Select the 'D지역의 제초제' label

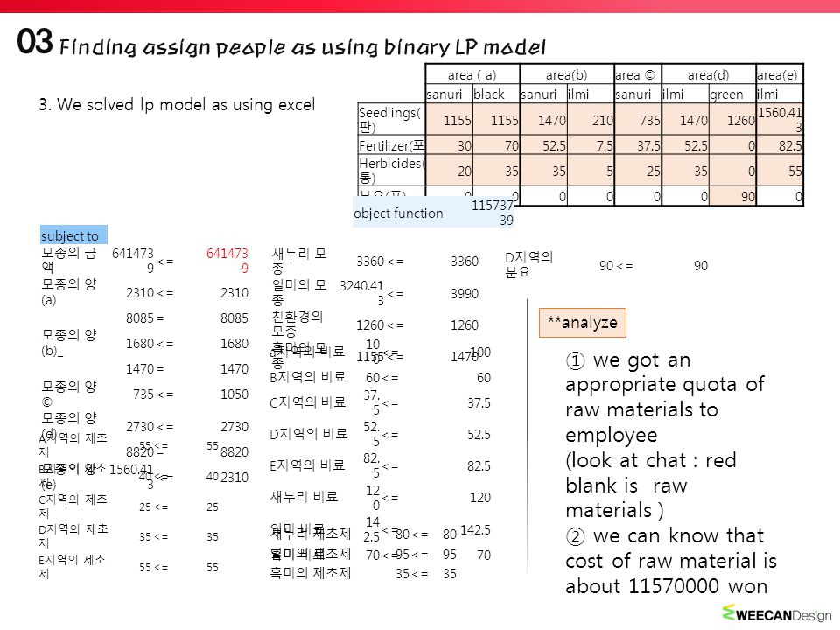[x=73, y=536]
